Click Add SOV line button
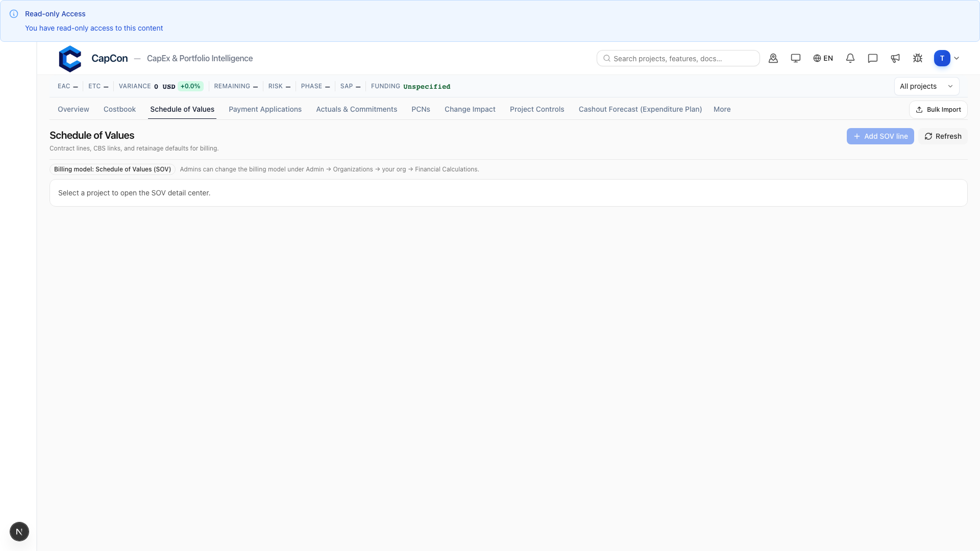Screen dimensions: 980x551 click(880, 136)
